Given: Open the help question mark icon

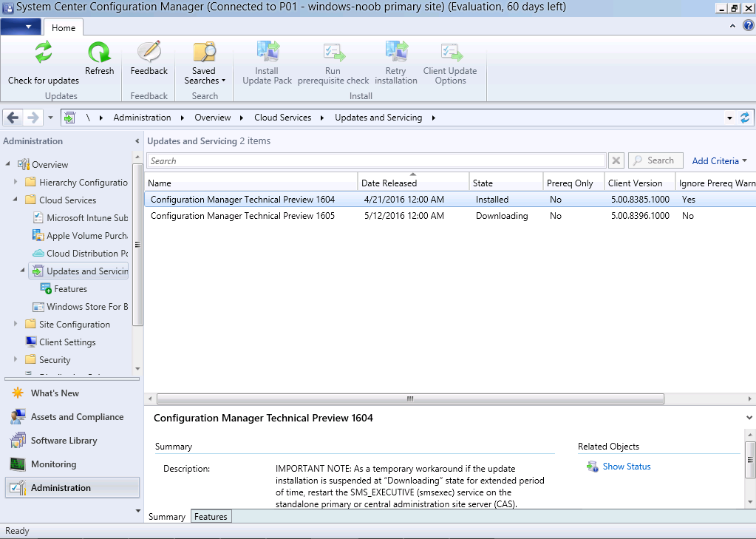Looking at the screenshot, I should (x=748, y=26).
